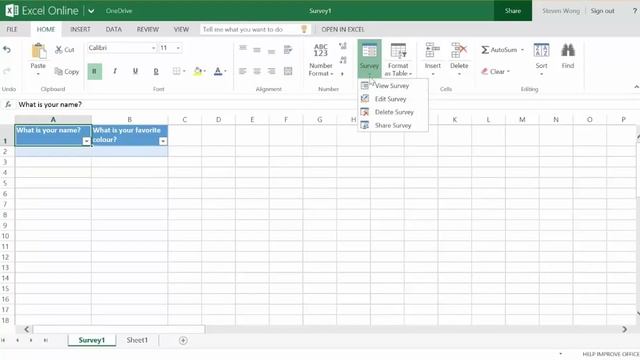Image resolution: width=640 pixels, height=360 pixels.
Task: Increase decimal places
Action: click(x=343, y=46)
